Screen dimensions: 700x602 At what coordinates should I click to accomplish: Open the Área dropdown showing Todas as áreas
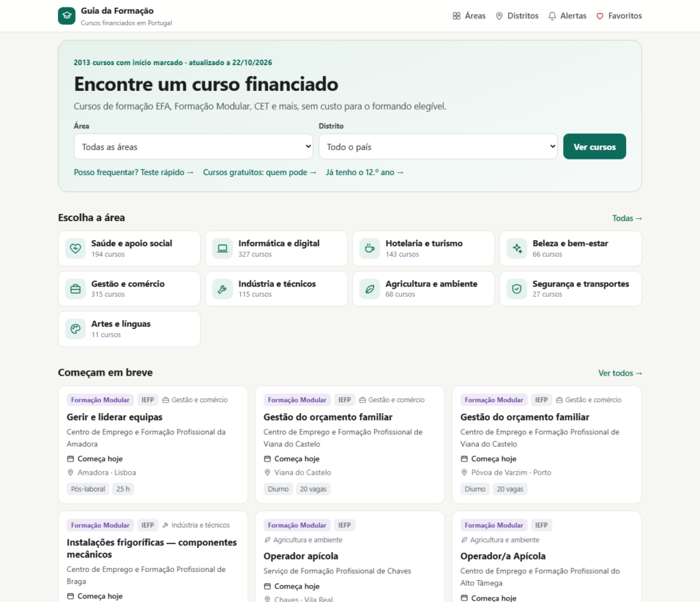(193, 146)
